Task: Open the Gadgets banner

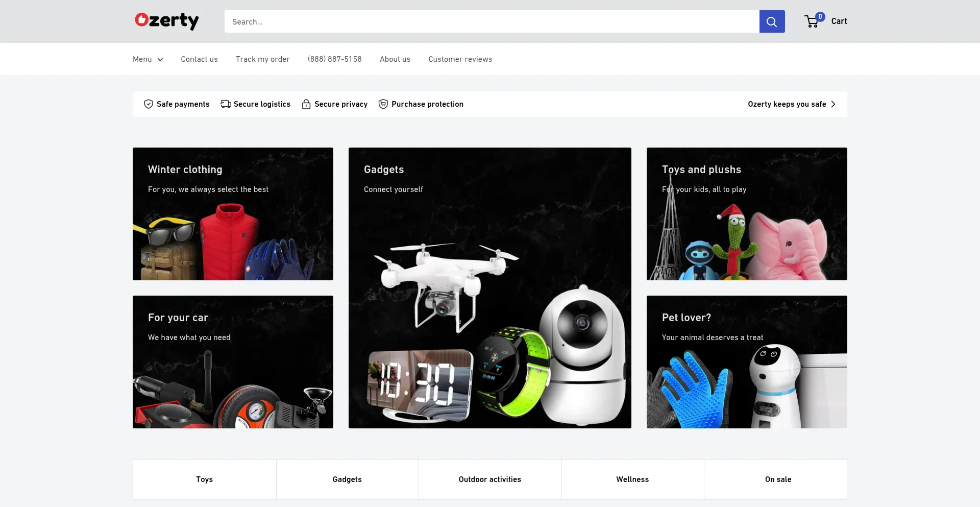Action: click(x=490, y=288)
